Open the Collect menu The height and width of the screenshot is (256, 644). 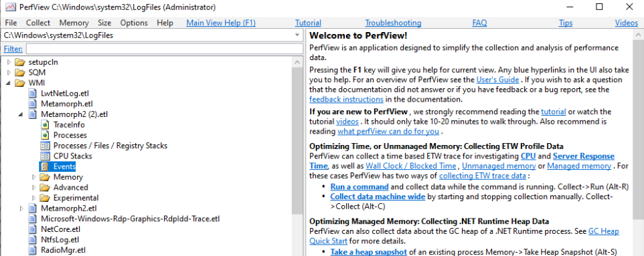point(37,23)
